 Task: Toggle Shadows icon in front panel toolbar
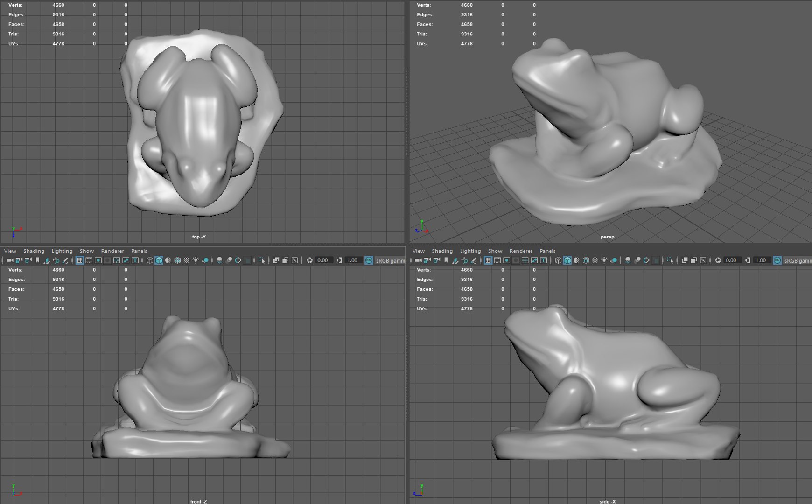point(205,260)
